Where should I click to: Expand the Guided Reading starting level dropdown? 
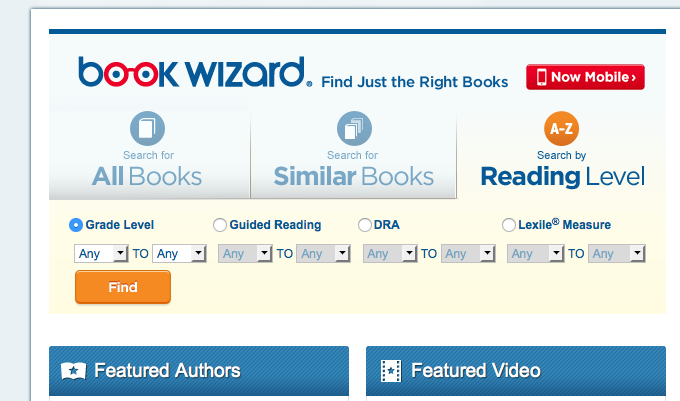(245, 254)
